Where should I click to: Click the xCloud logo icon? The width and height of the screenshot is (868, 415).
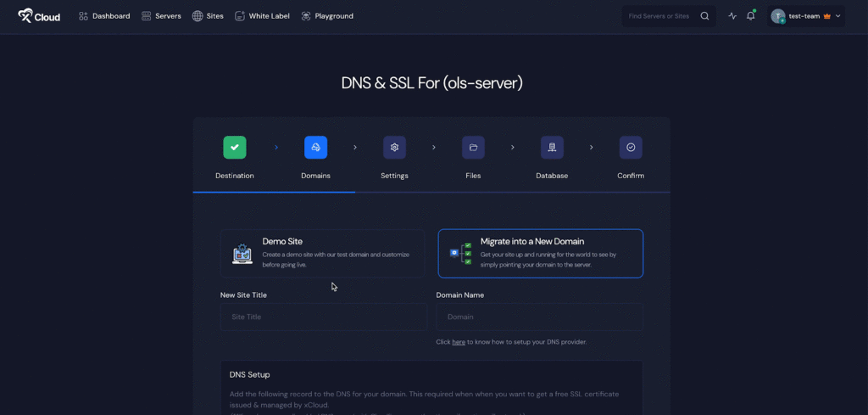(25, 15)
